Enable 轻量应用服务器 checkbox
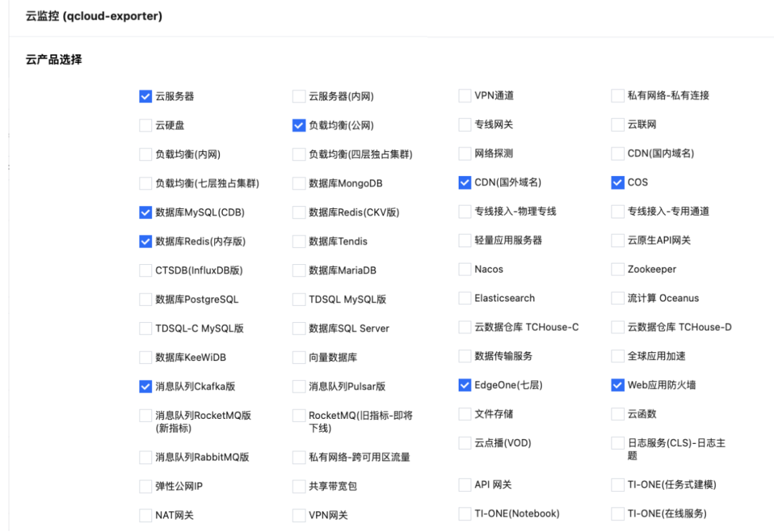This screenshot has height=532, width=774. [x=464, y=241]
